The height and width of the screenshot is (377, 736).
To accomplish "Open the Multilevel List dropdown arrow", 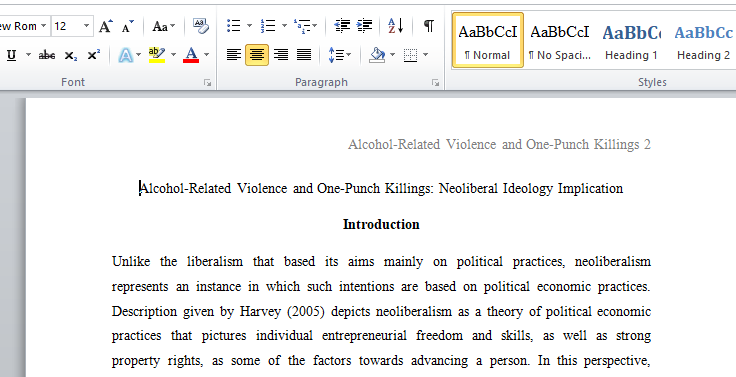I will click(x=314, y=26).
